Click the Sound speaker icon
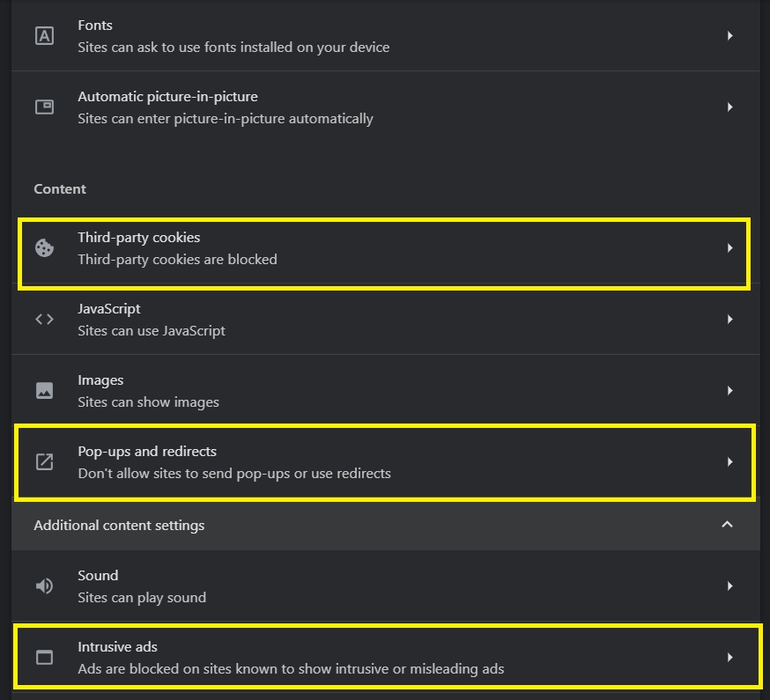Viewport: 770px width, 700px height. click(44, 586)
